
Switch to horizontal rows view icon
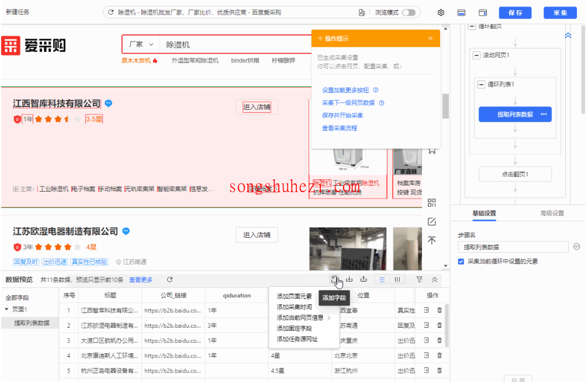point(382,279)
